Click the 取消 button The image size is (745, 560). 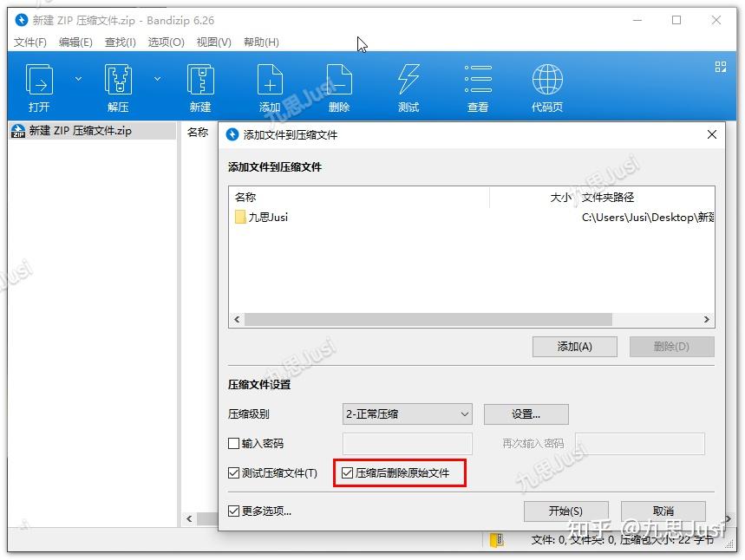click(663, 511)
